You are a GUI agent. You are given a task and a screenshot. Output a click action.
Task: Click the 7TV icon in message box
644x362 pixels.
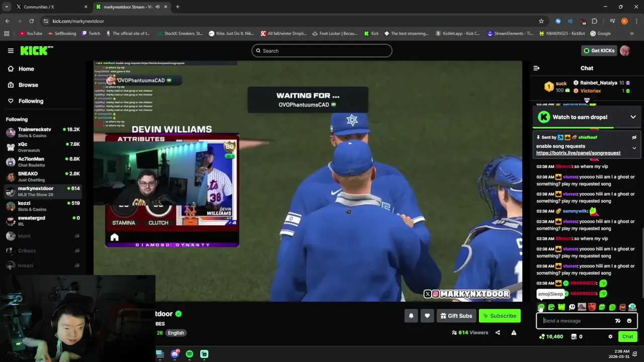click(618, 321)
